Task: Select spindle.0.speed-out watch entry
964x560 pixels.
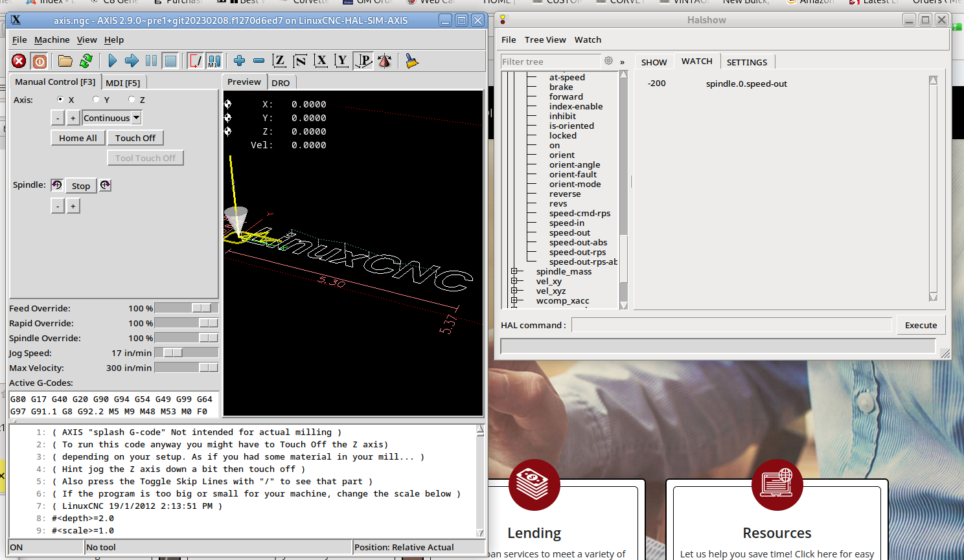Action: tap(746, 84)
